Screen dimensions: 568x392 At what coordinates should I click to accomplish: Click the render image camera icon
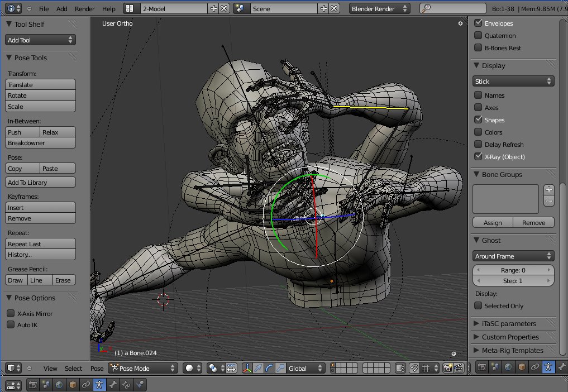[447, 368]
